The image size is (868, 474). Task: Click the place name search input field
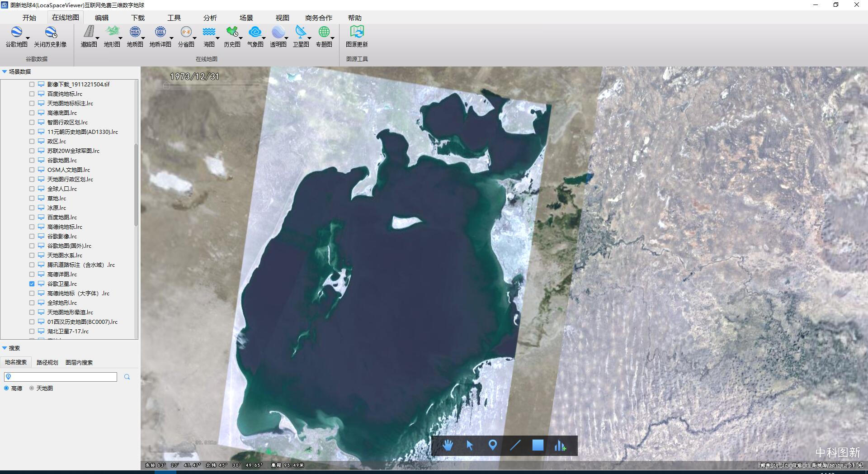tap(61, 377)
